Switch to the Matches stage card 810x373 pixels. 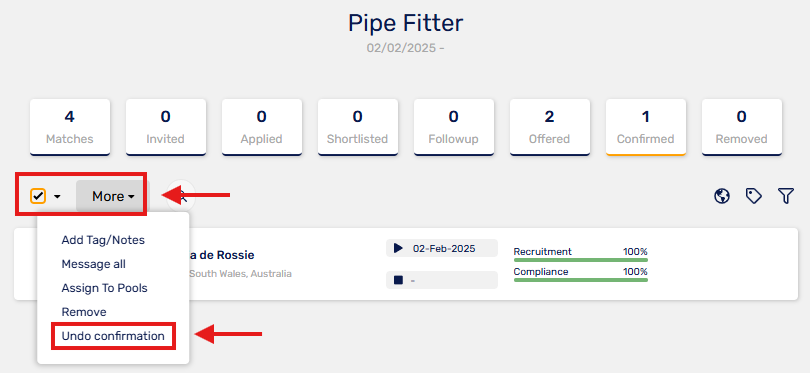(x=70, y=127)
